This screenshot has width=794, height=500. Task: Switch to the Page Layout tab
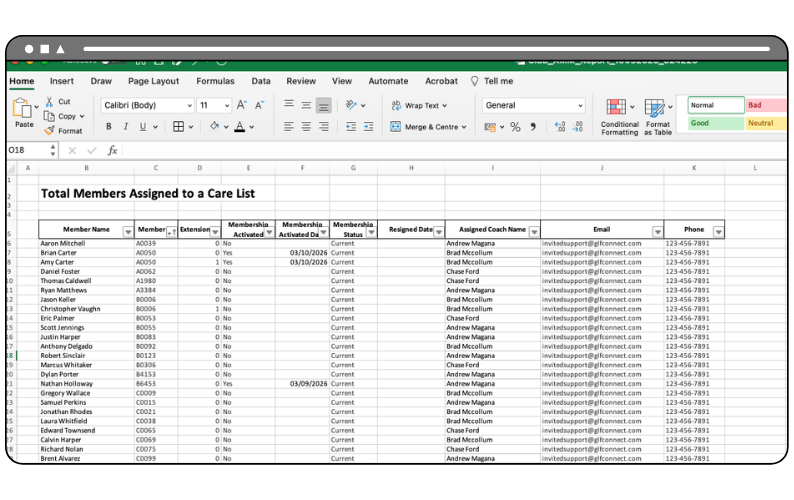click(153, 81)
